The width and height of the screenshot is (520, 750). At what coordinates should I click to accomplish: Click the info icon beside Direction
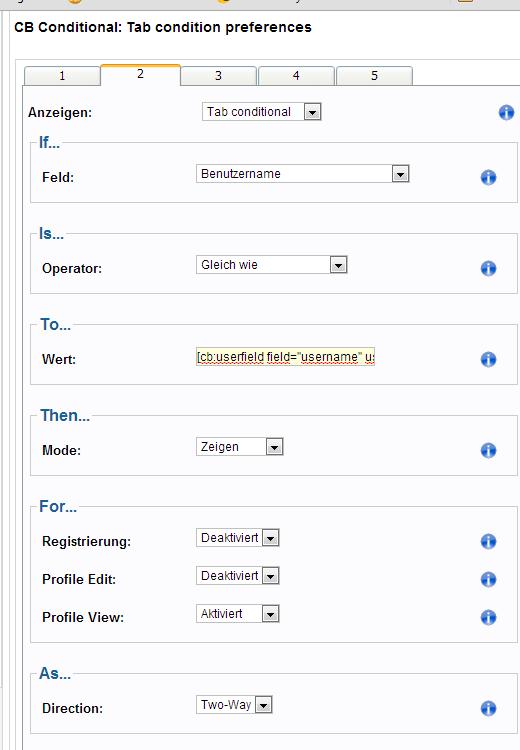(x=488, y=708)
